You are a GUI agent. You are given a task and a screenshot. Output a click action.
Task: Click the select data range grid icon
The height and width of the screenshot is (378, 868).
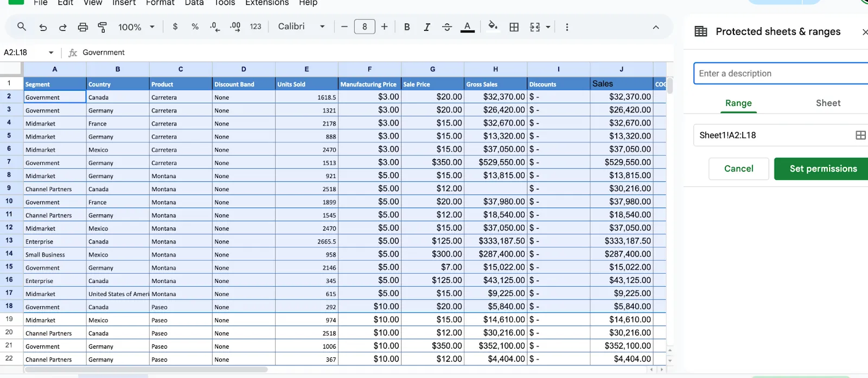pos(860,135)
